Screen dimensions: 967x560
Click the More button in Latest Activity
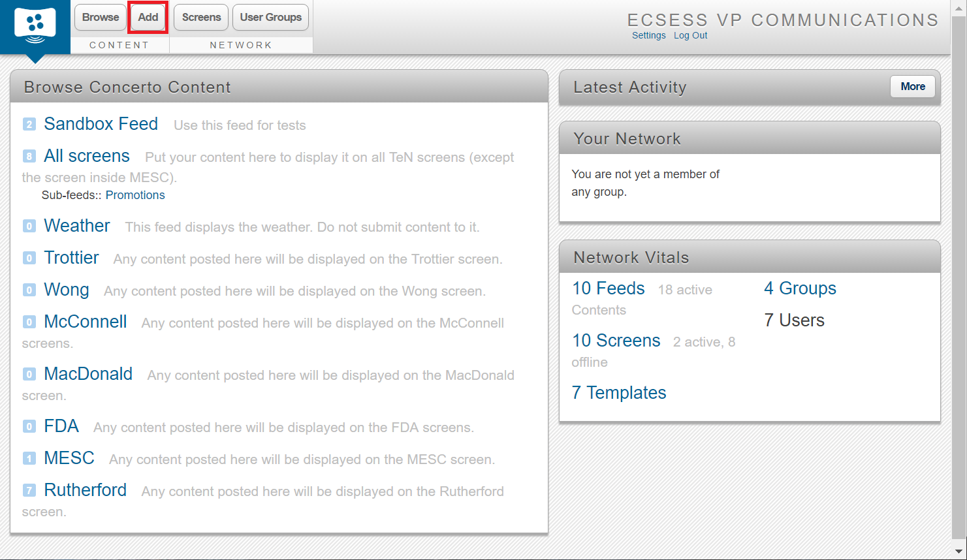pyautogui.click(x=913, y=86)
